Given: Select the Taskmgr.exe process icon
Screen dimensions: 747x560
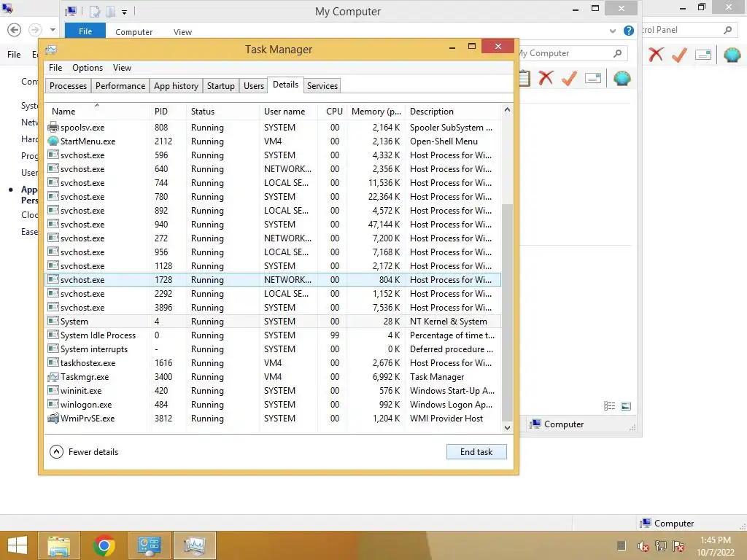Looking at the screenshot, I should pyautogui.click(x=53, y=377).
